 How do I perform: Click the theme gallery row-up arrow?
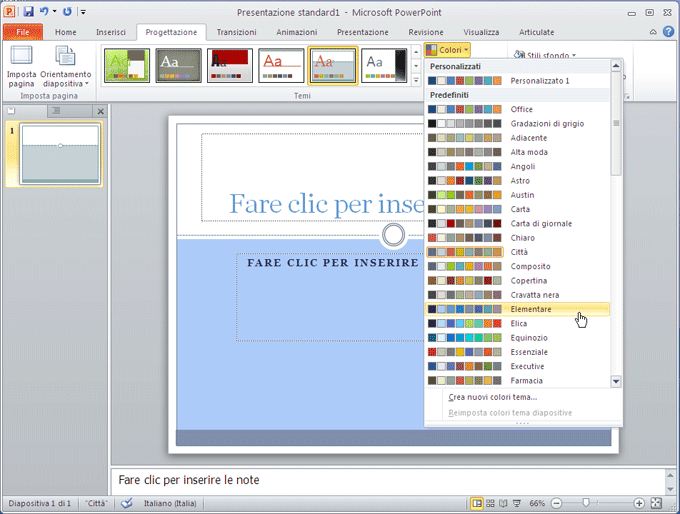416,52
